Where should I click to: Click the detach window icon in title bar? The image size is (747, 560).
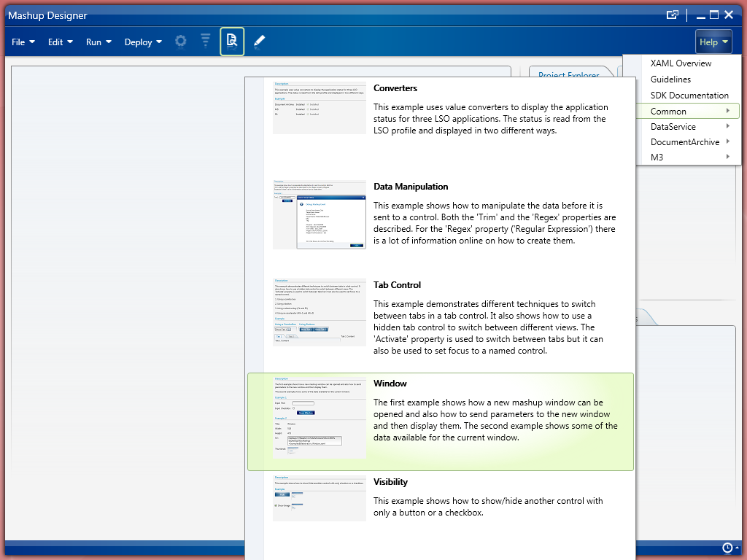pyautogui.click(x=673, y=15)
